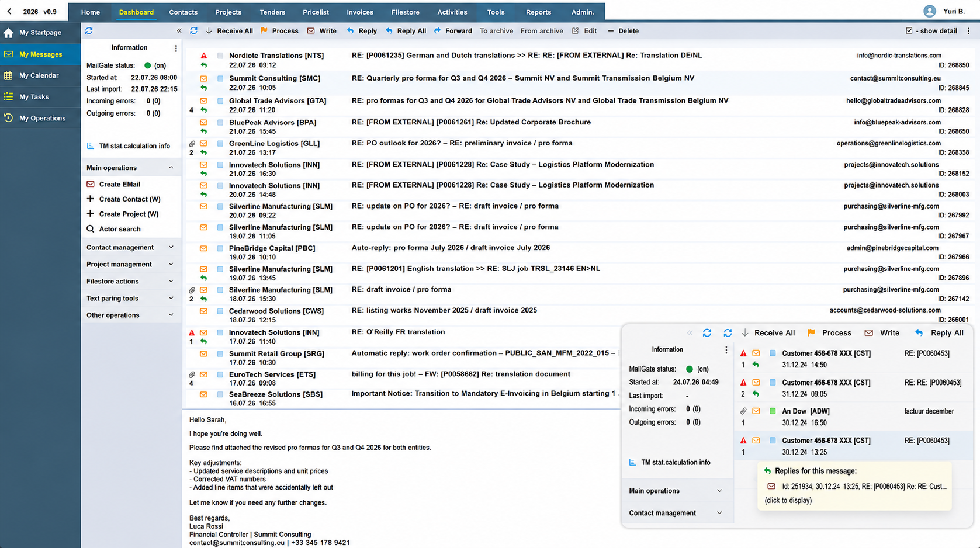980x548 pixels.
Task: Click the Reply All button in the overlay toolbar
Action: (x=939, y=333)
